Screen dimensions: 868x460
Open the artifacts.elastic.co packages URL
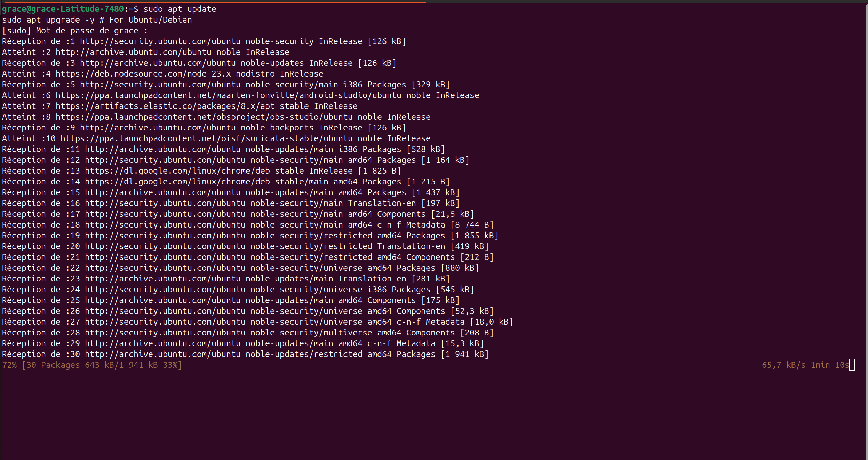(x=165, y=106)
